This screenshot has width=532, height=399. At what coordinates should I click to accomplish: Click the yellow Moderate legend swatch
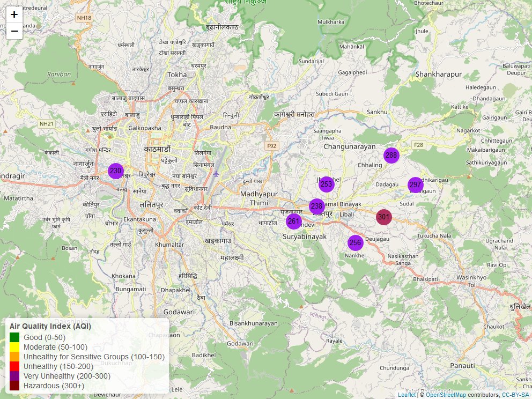point(14,347)
